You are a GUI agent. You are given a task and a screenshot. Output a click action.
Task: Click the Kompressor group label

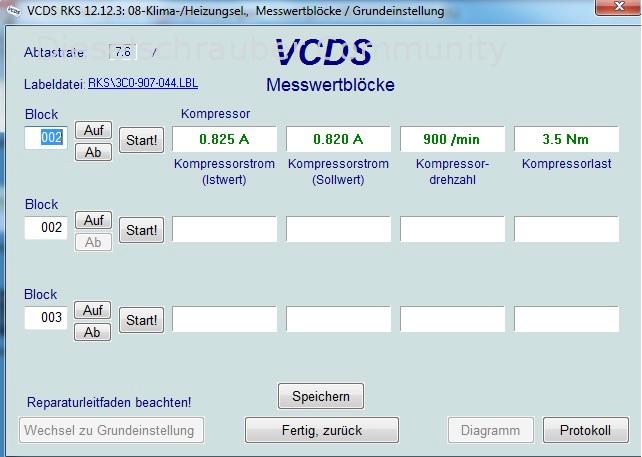[215, 113]
